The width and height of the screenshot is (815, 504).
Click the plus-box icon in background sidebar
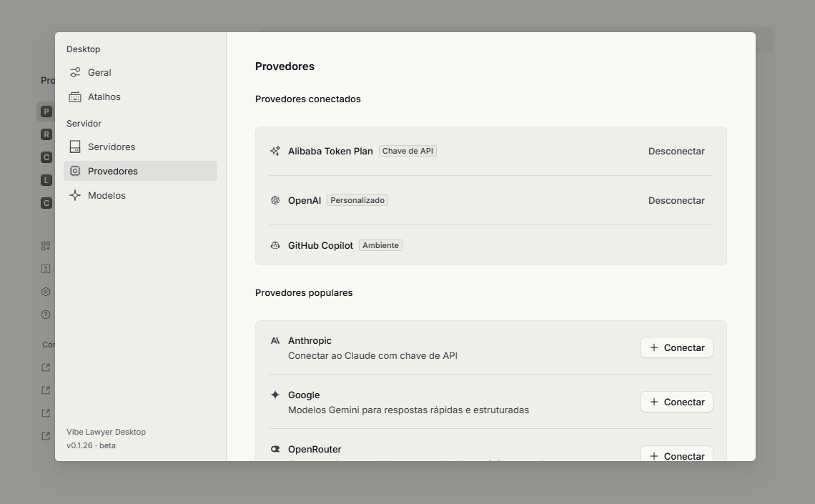click(46, 269)
